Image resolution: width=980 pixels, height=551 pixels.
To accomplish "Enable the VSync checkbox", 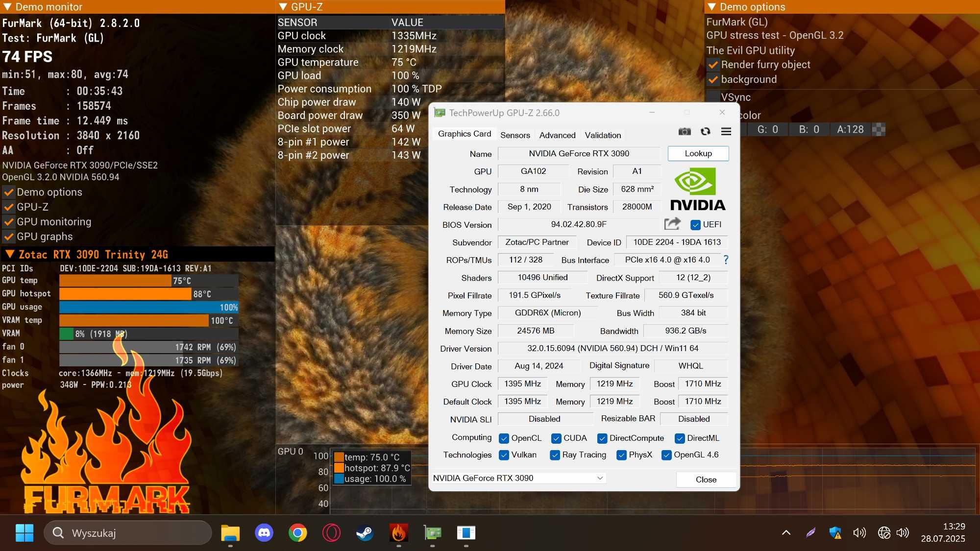I will (713, 97).
